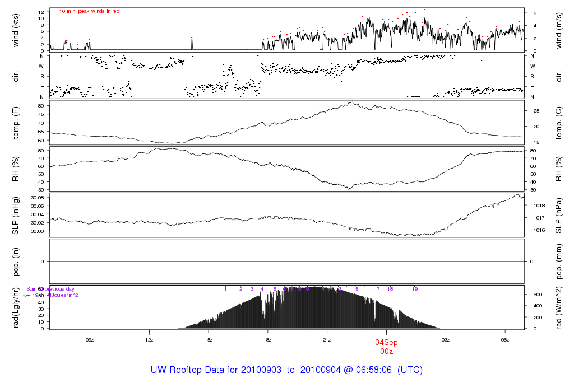Click the 'wind (kts)' left axis label
Viewport: 574px width, 392px height.
pyautogui.click(x=16, y=29)
